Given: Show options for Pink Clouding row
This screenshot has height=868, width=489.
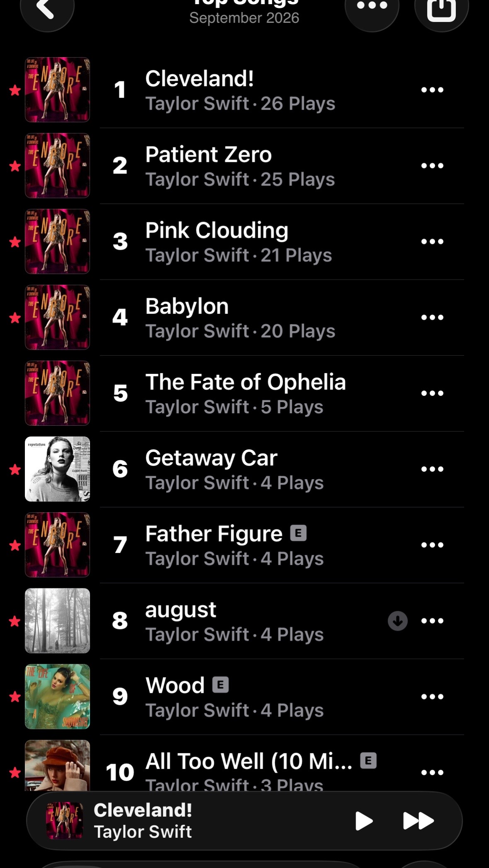Looking at the screenshot, I should pyautogui.click(x=432, y=241).
